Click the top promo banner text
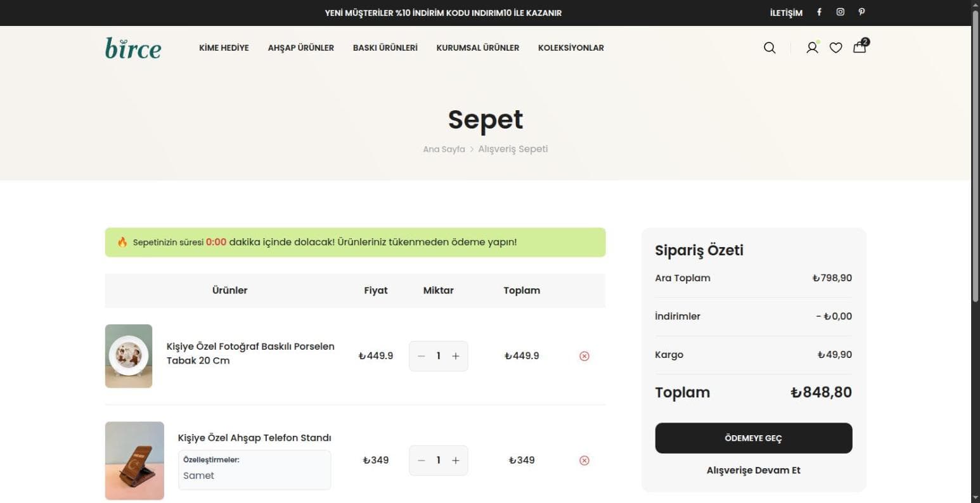 [443, 13]
